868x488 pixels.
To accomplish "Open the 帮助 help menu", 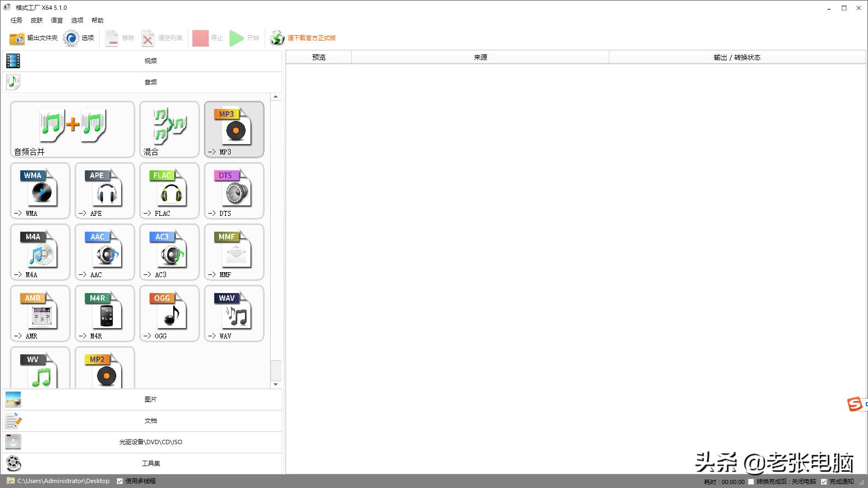I will pyautogui.click(x=98, y=20).
